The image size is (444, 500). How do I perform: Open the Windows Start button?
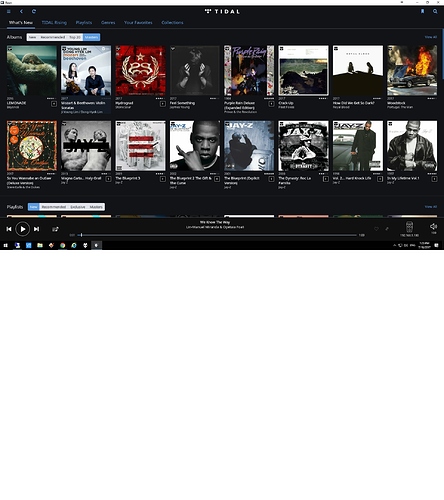click(x=5, y=245)
